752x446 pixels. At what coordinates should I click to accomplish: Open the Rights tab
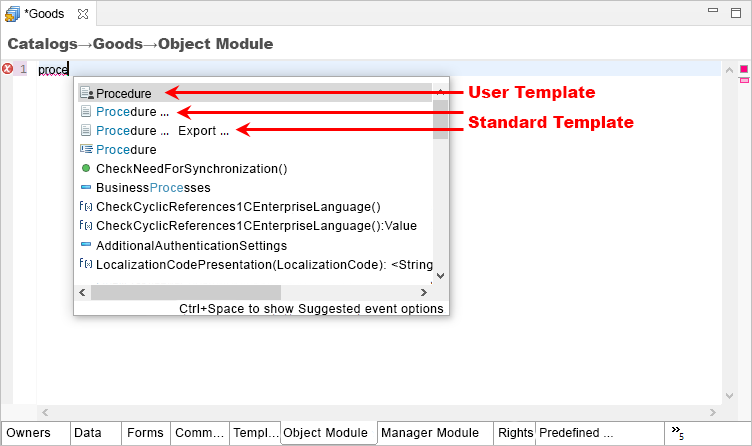pos(515,433)
